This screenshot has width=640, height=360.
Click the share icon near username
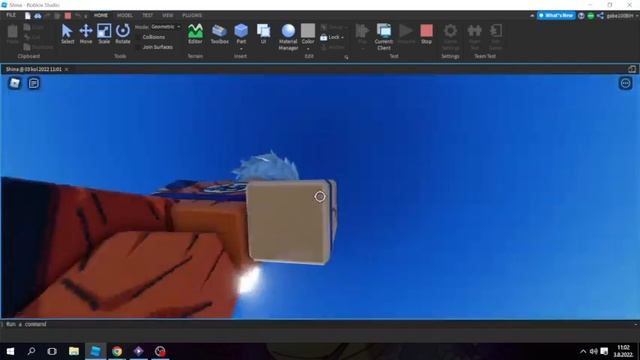point(600,16)
